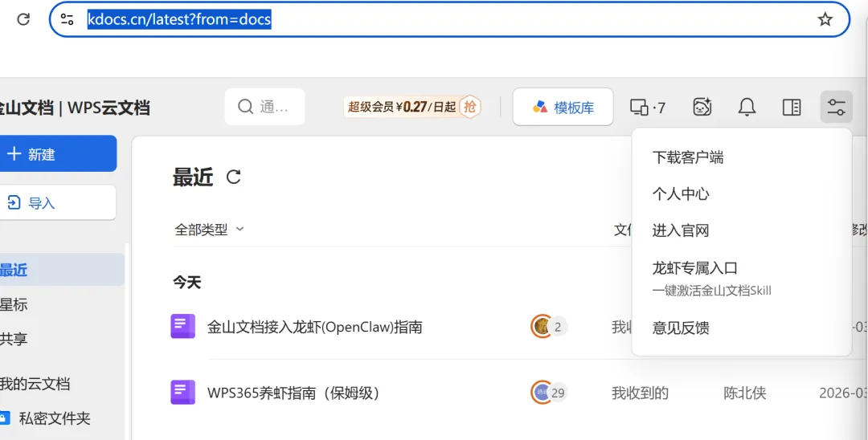Click the owner name 陈北侠

[744, 393]
